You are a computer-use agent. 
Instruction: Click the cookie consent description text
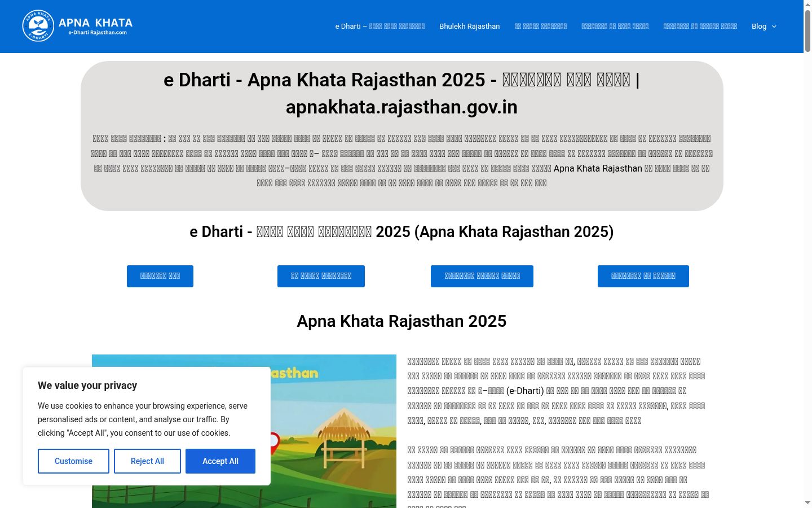pos(143,419)
